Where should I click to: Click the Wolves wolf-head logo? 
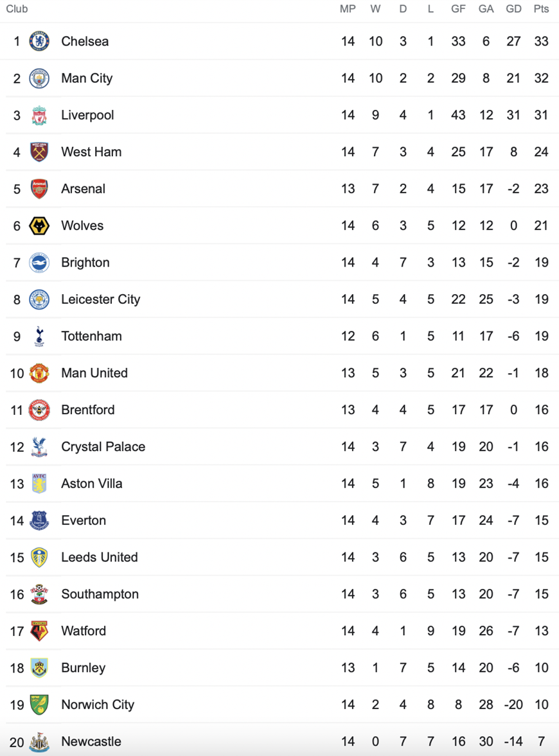(x=39, y=225)
